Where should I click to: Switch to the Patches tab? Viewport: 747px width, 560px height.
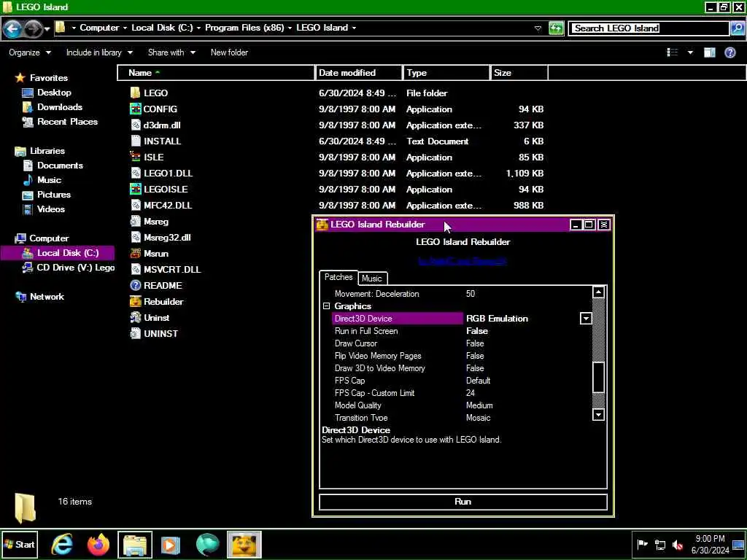[x=338, y=277]
